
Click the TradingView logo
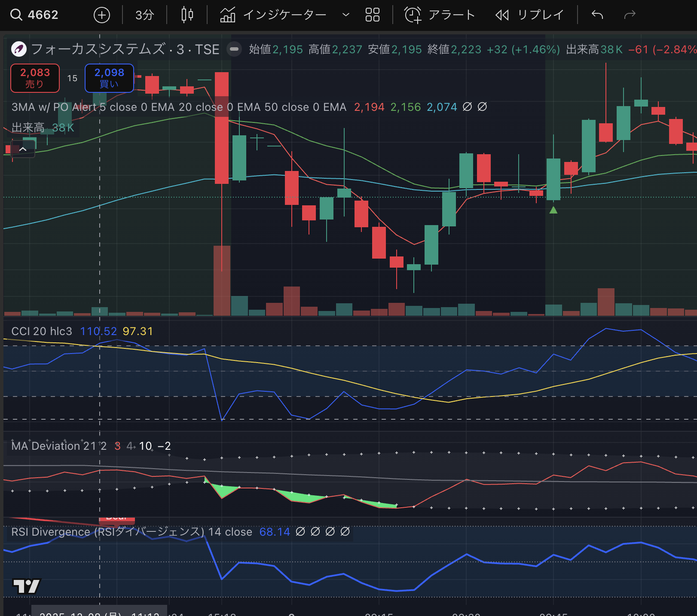pos(26,586)
